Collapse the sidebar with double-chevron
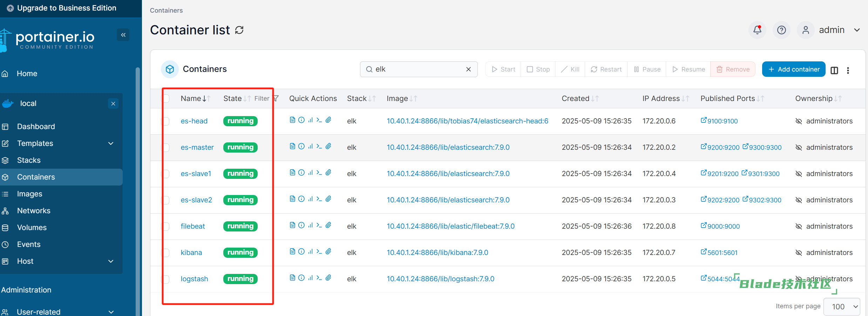Image resolution: width=868 pixels, height=316 pixels. pos(123,35)
